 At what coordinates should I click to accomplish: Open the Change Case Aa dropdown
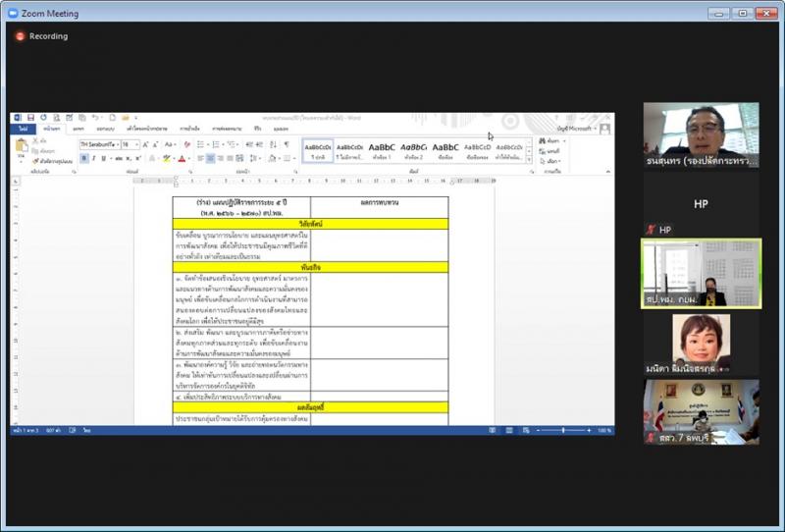[170, 144]
